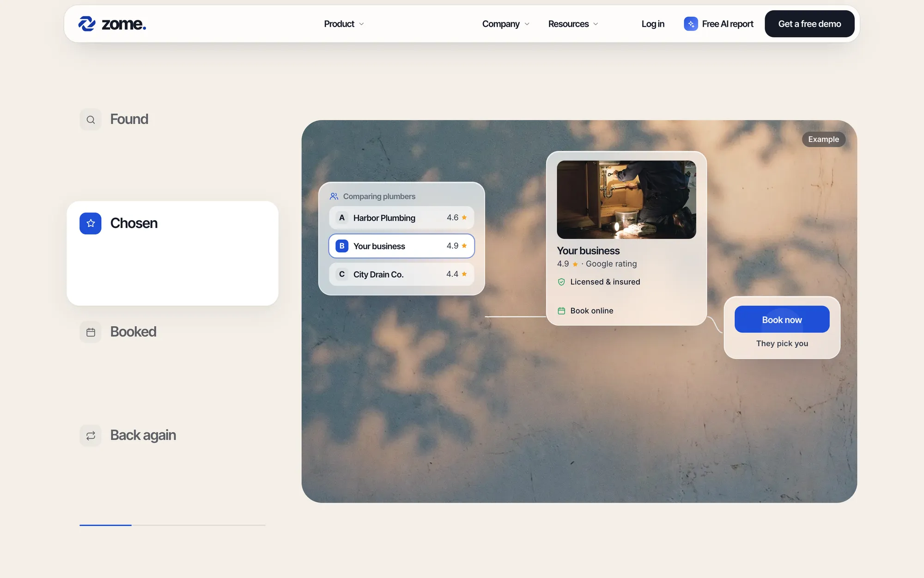Click the 'Your business' card heading
Viewport: 924px width, 578px height.
tap(588, 251)
